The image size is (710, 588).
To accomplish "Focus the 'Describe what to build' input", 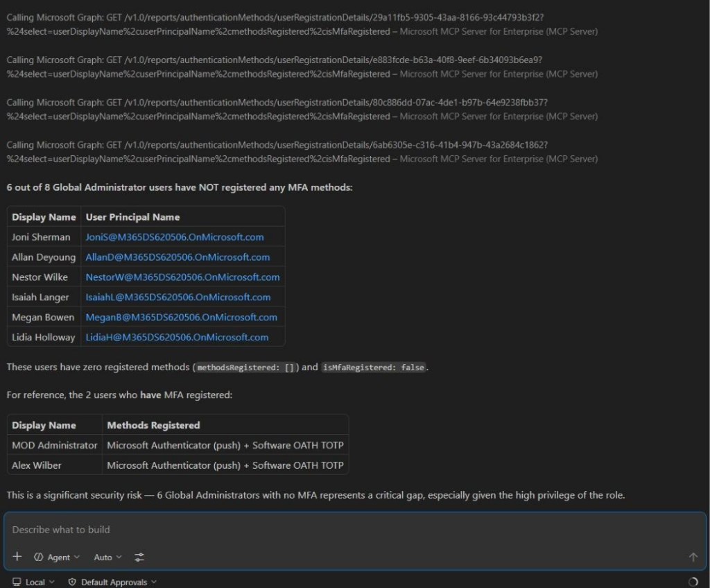I will [x=347, y=530].
